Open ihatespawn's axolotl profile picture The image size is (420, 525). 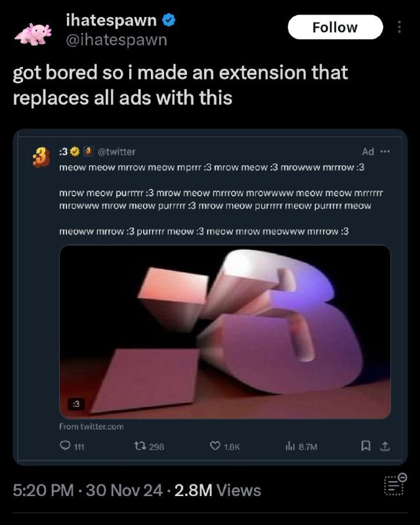tap(33, 34)
